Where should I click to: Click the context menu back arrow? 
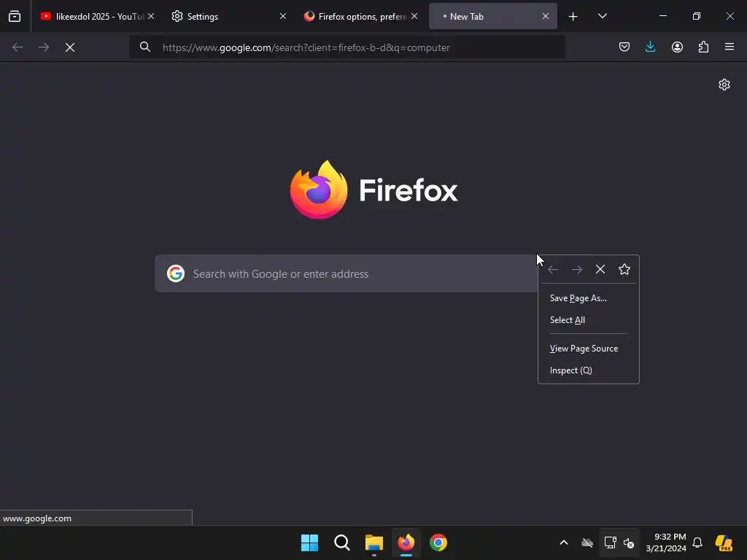pos(553,270)
